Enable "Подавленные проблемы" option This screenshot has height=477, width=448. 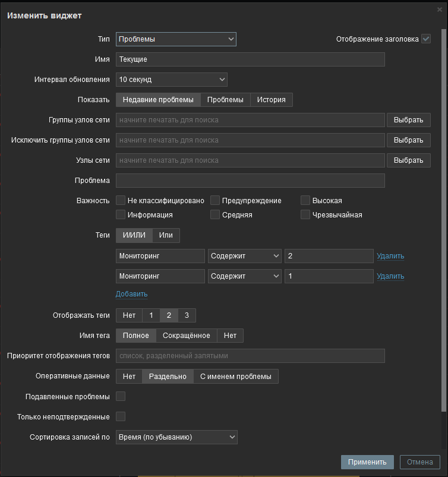(x=121, y=396)
